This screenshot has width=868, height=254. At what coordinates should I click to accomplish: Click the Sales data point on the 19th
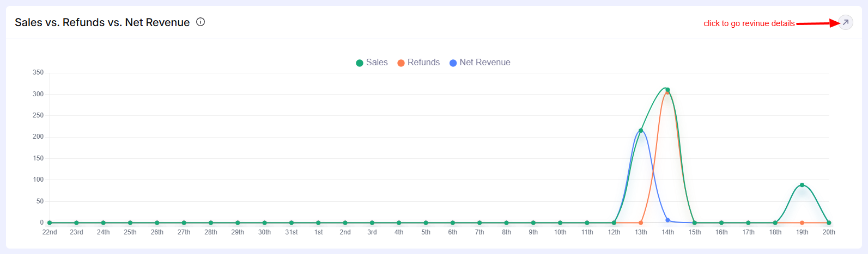click(802, 185)
